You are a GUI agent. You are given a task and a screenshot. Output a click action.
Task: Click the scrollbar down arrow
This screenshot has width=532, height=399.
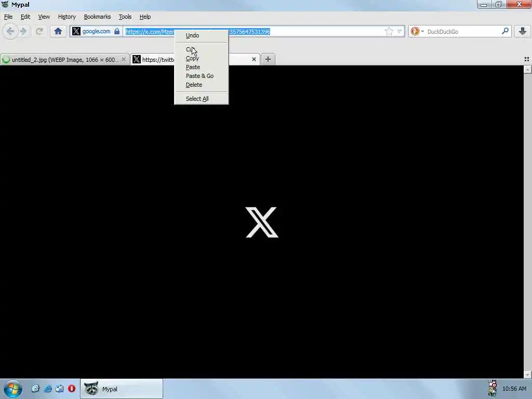click(x=527, y=374)
